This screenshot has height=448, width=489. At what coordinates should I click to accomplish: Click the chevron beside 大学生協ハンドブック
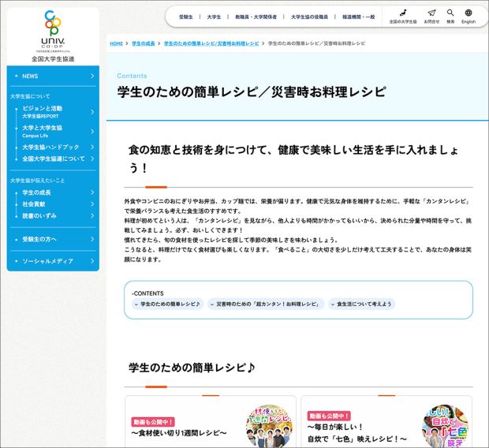pos(92,147)
